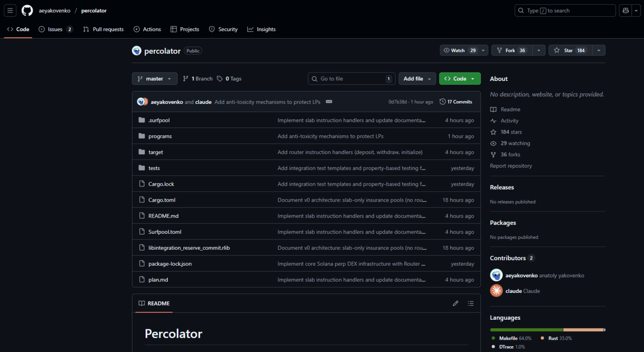Click the green Makefile language bar segment
The image size is (644, 352).
pyautogui.click(x=526, y=330)
